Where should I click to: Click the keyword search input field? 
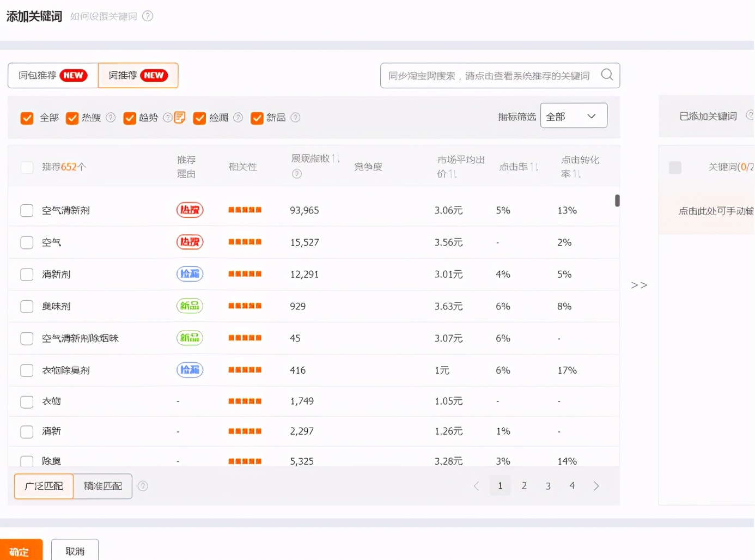pos(489,76)
